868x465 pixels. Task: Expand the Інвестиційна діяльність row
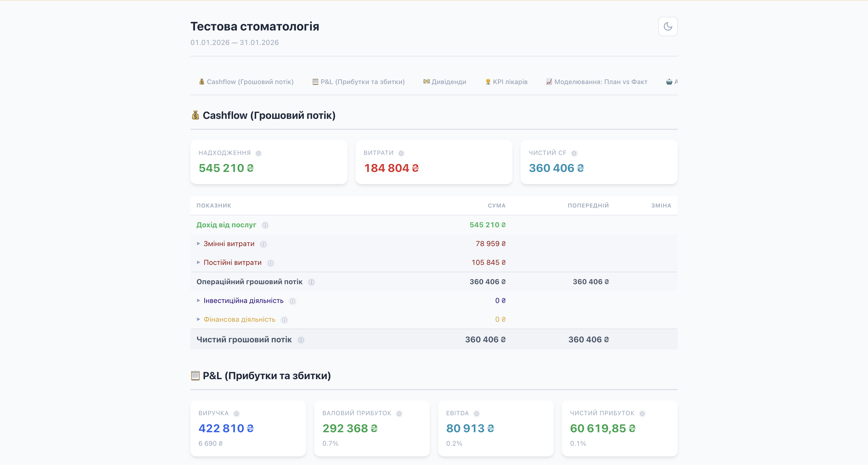[x=198, y=300]
